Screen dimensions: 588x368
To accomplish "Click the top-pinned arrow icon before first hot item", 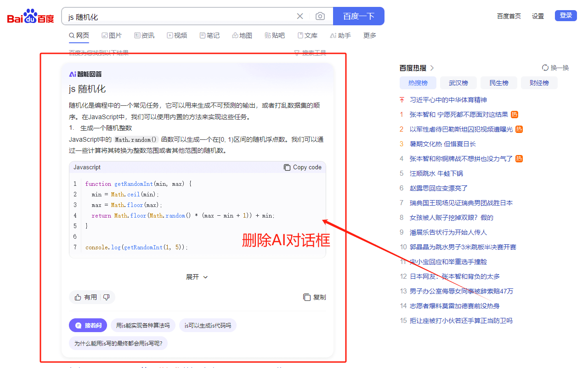I will coord(402,100).
